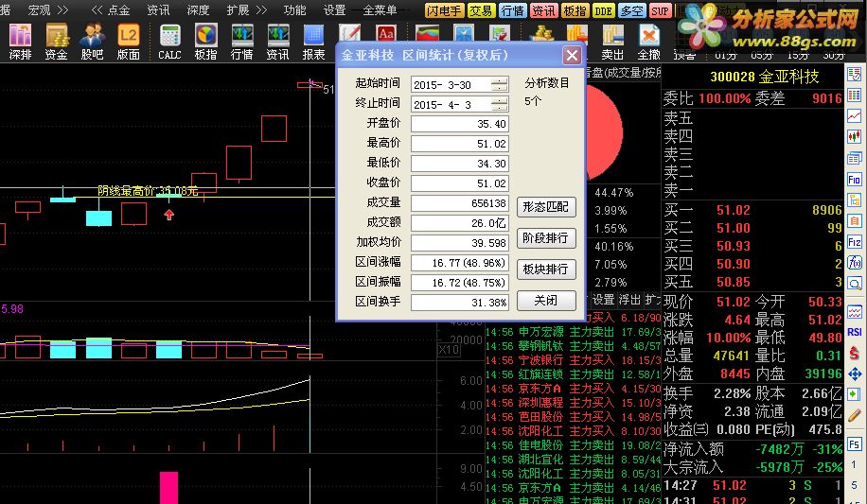
Task: Click the 板块排行 button in the dialog
Action: (x=546, y=269)
